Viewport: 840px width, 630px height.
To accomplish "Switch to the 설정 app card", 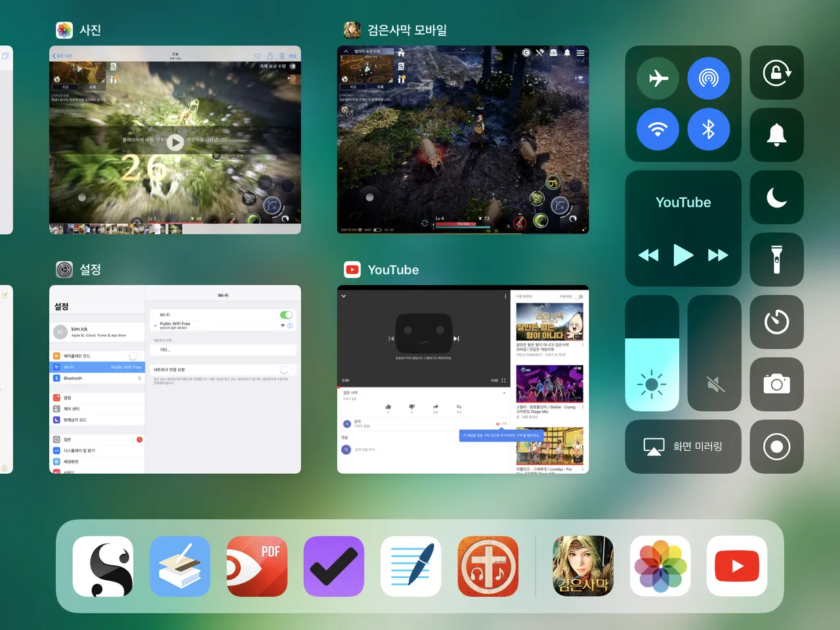I will click(x=175, y=379).
